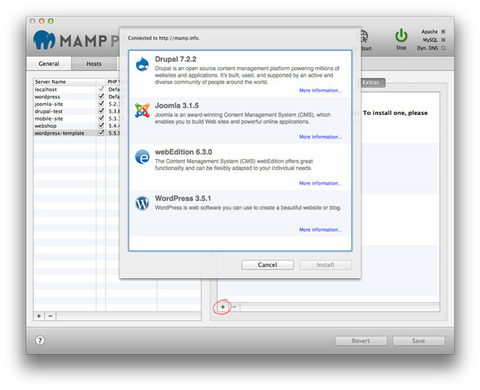Remove host with the minus button
This screenshot has height=390, width=480.
(50, 316)
